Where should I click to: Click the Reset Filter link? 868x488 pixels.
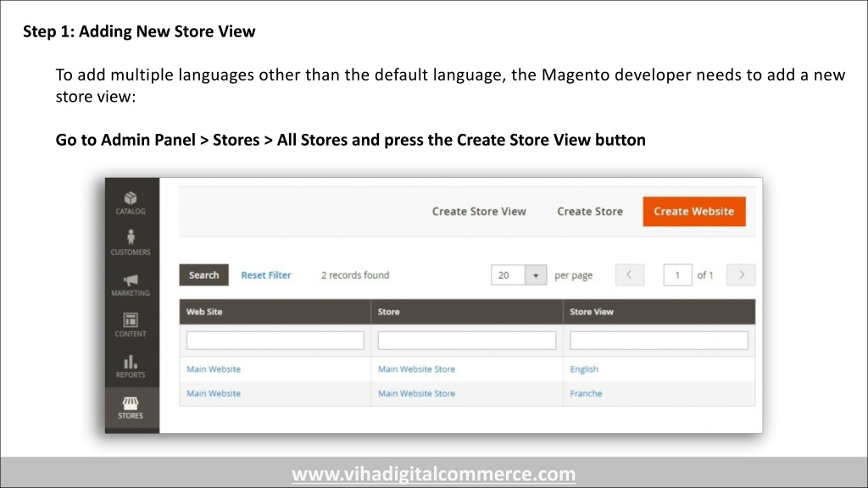pyautogui.click(x=265, y=275)
